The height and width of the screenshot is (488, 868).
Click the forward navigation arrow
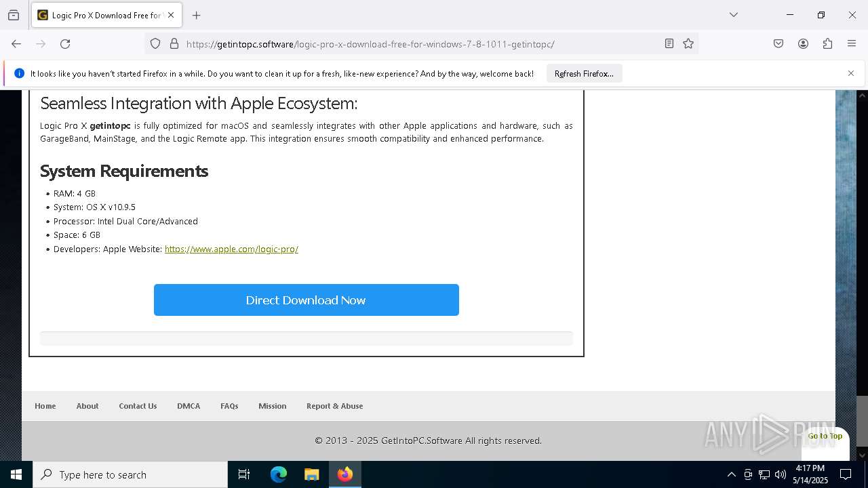tap(41, 44)
